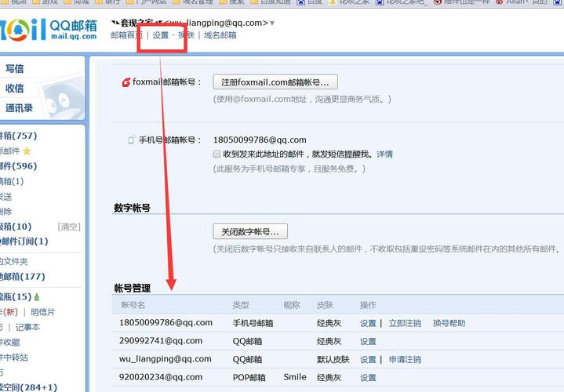The height and width of the screenshot is (392, 564).
Task: Click 设置 for 290992741@qq.com row
Action: [x=368, y=341]
